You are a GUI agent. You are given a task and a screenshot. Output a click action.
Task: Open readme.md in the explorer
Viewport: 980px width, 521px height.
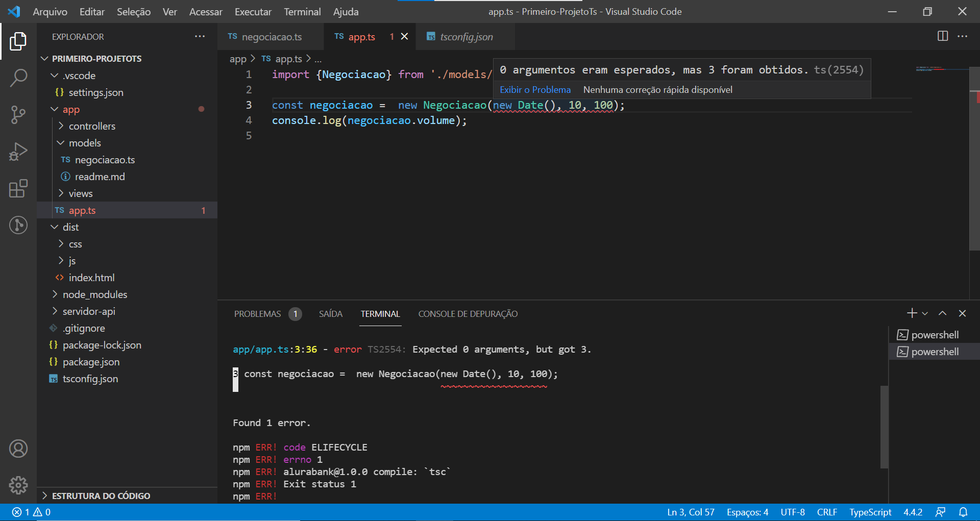click(128, 177)
